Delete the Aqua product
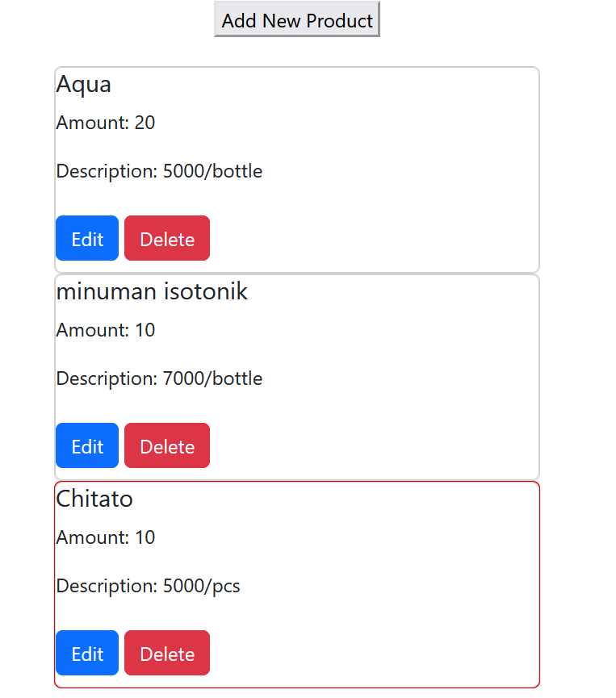 [x=166, y=238]
